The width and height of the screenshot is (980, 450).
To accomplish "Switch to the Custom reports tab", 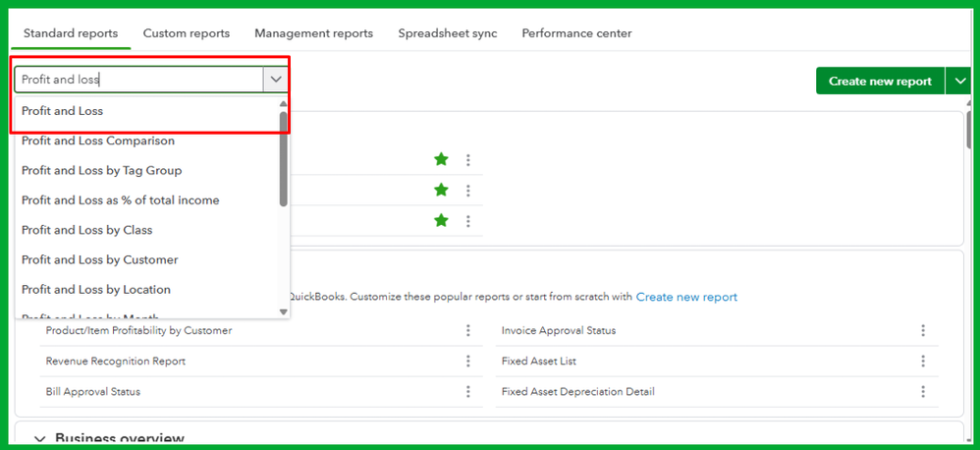I will click(187, 33).
